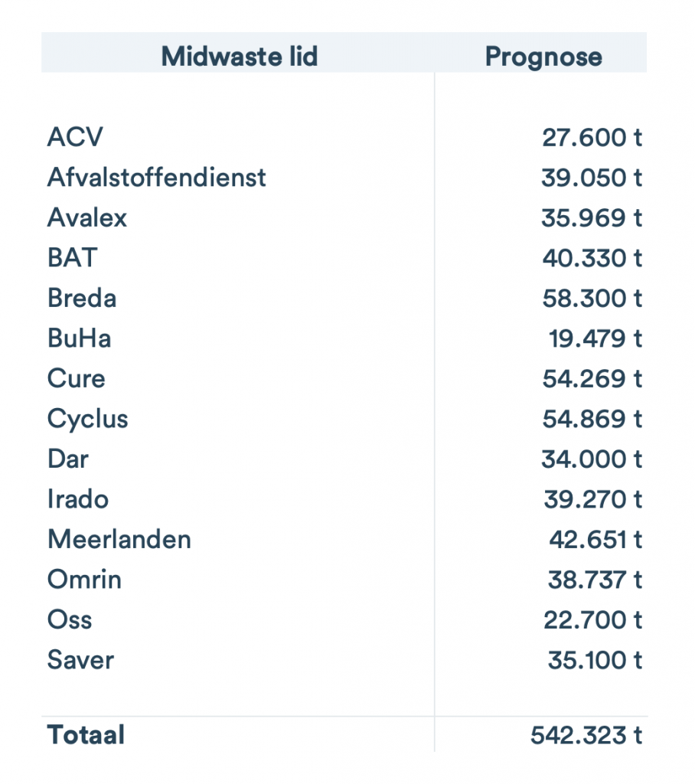Screen dimensions: 695x784
Task: Click the Prognose column header
Action: [x=543, y=56]
